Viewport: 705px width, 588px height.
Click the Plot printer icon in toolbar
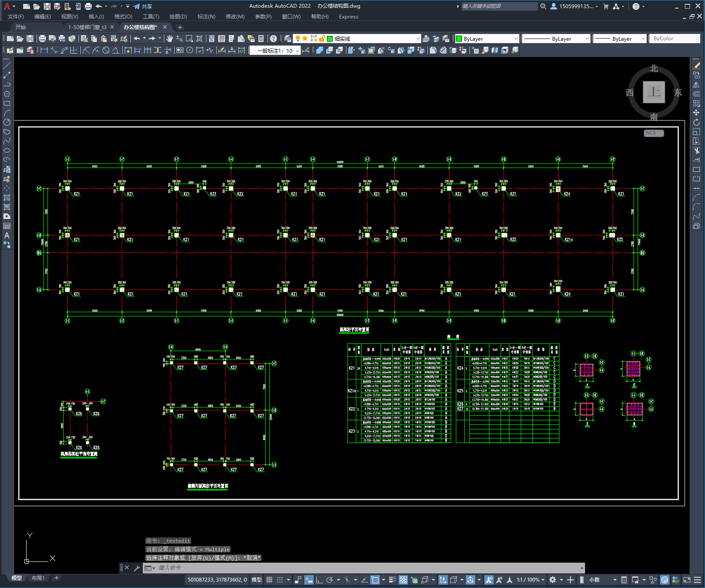pyautogui.click(x=42, y=39)
